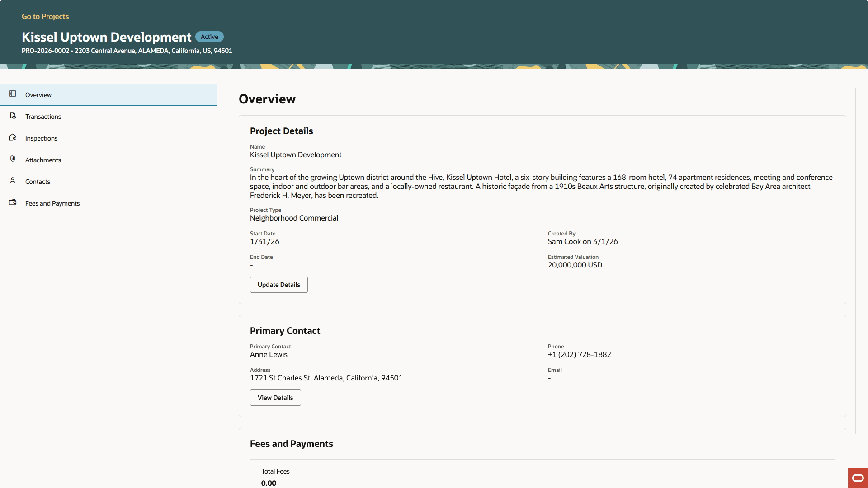Click Anne Lewis's phone number

(x=579, y=354)
